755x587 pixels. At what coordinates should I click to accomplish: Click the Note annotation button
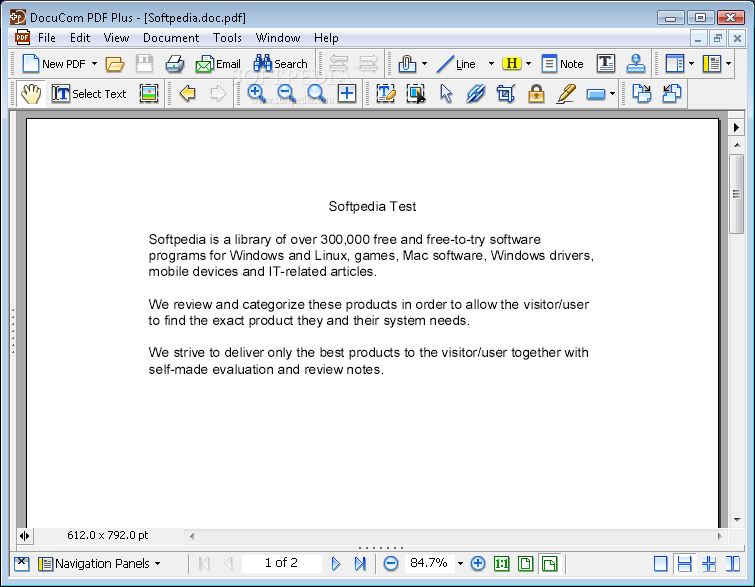[562, 64]
